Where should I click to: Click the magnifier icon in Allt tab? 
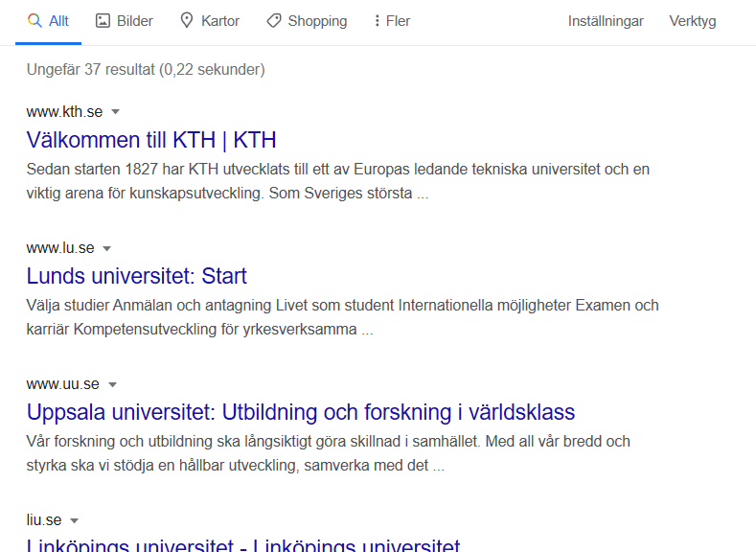coord(34,21)
